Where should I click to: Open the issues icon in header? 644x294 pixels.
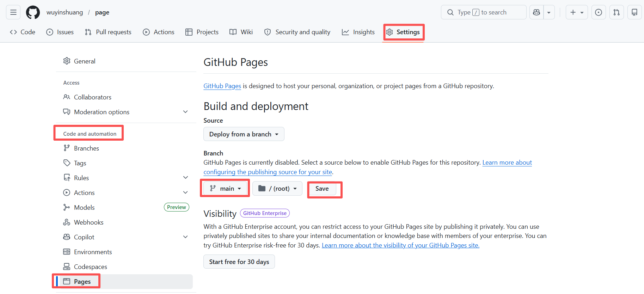tap(598, 12)
